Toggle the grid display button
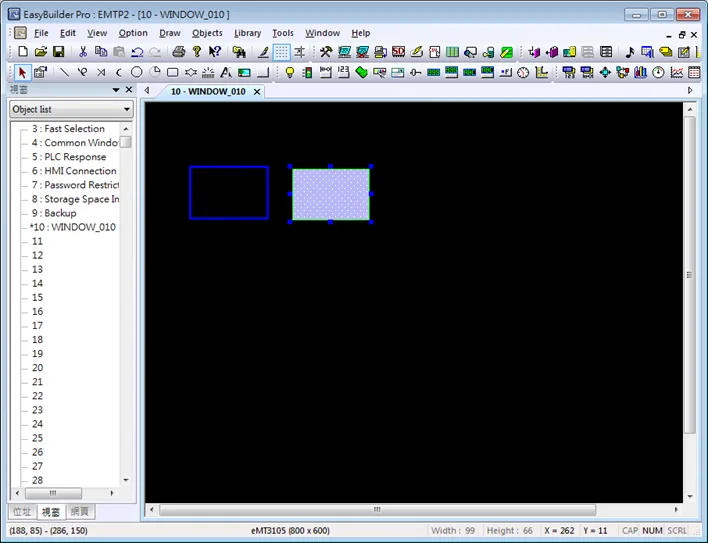 281,52
